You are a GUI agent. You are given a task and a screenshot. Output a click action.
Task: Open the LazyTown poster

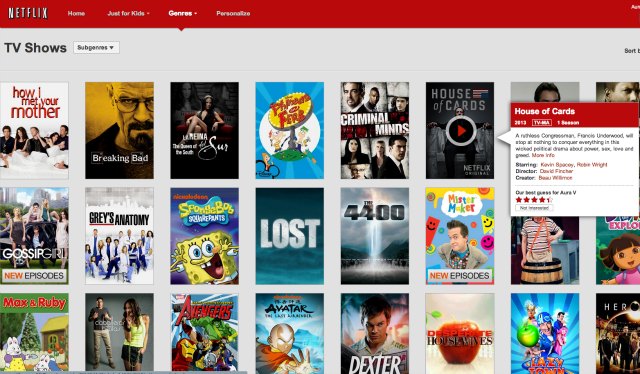click(x=545, y=333)
